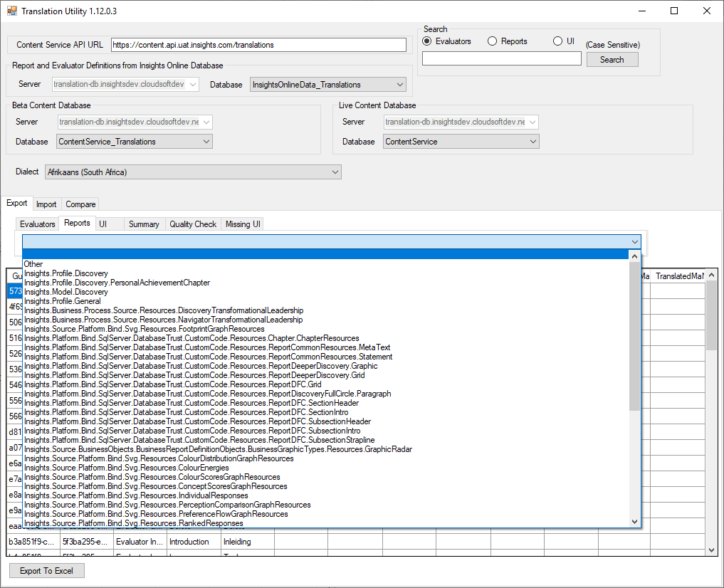
Task: Choose 'Insights.Model.Discovery' list entry
Action: pyautogui.click(x=325, y=292)
